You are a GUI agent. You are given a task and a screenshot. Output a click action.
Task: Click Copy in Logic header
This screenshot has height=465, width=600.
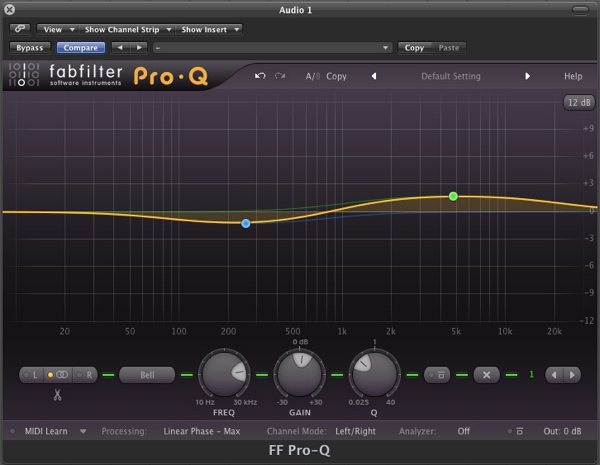[414, 47]
